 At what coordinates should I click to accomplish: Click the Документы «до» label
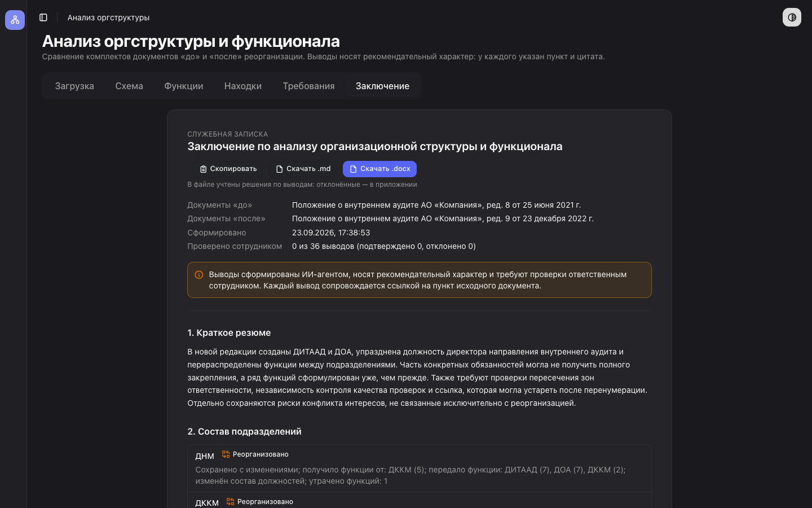[x=220, y=205]
